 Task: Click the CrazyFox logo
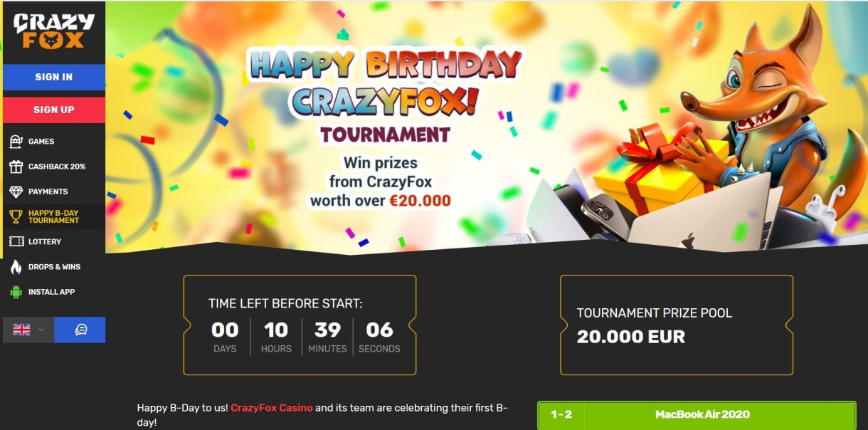pos(53,32)
